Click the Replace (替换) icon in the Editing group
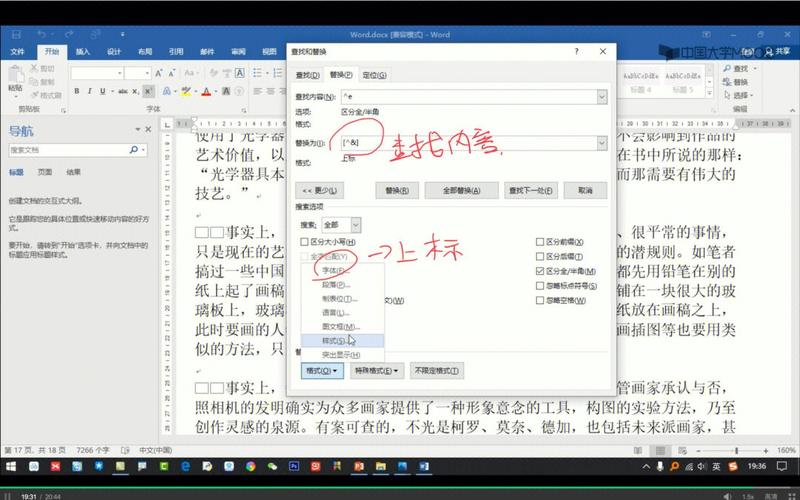Image resolution: width=800 pixels, height=500 pixels. click(727, 82)
